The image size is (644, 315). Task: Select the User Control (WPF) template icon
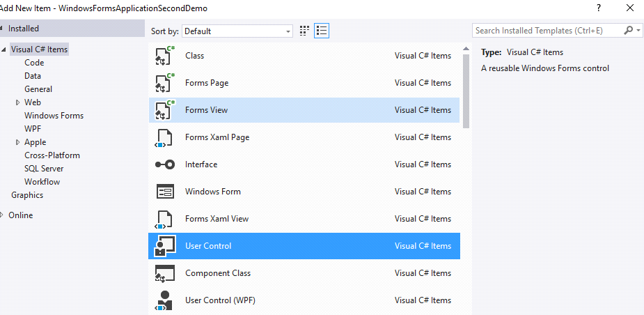[x=165, y=300]
